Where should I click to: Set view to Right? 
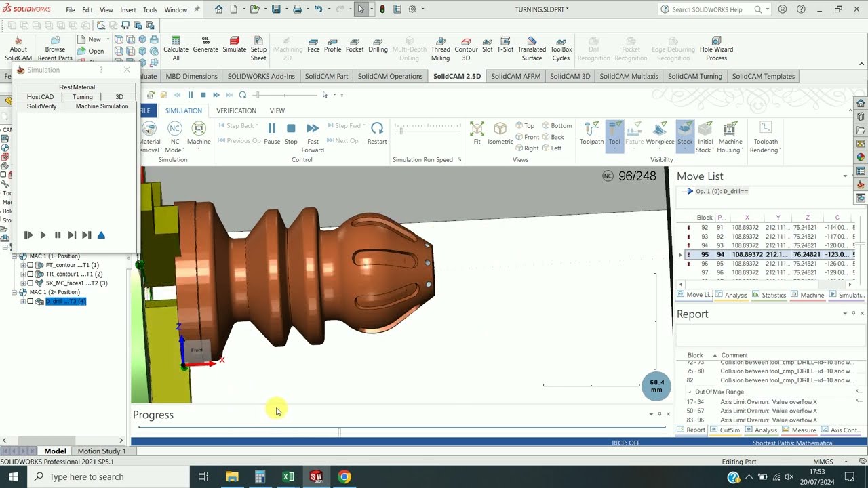click(527, 148)
